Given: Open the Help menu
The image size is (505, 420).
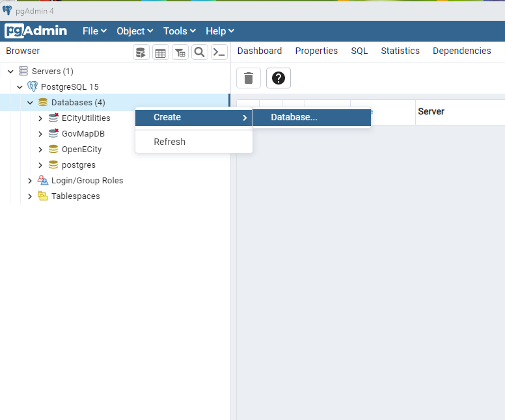Looking at the screenshot, I should [x=220, y=31].
